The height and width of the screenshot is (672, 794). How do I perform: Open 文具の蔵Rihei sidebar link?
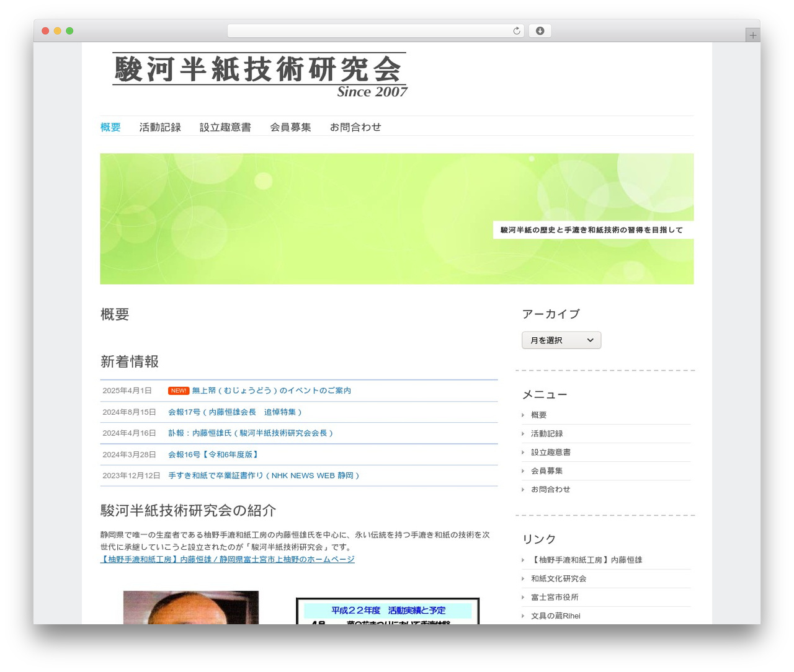[556, 616]
